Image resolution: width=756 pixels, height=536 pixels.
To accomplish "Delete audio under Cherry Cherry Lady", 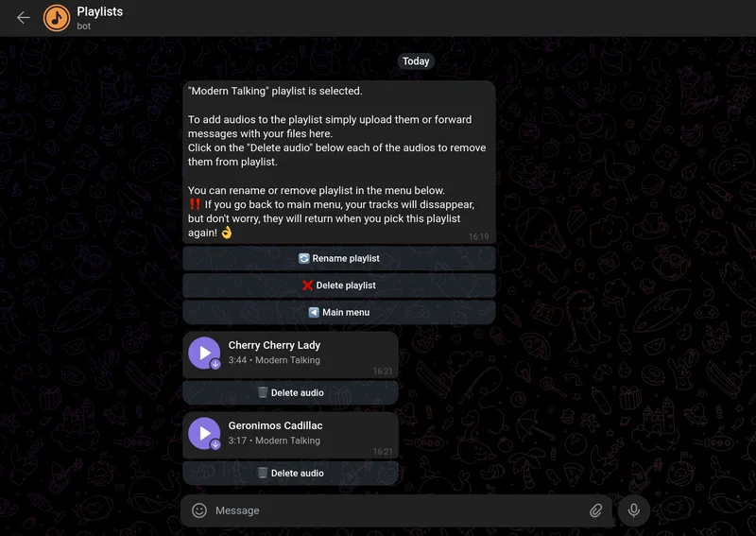I will pyautogui.click(x=291, y=392).
